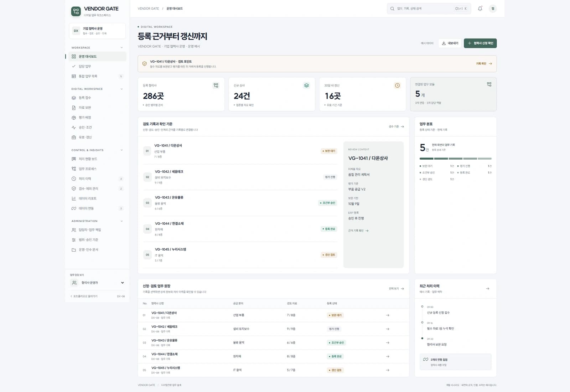Viewport: 570px width, 392px height.
Task: Click the 협력사 신청 확인 button
Action: pos(480,43)
